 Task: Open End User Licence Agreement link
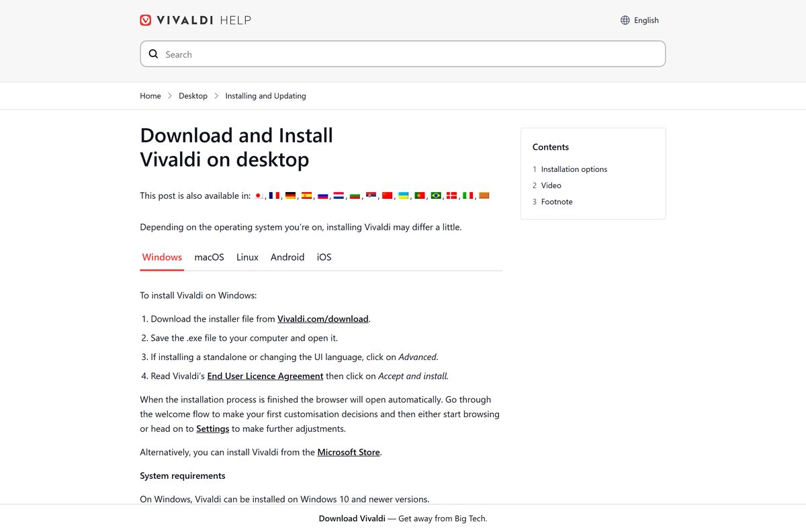coord(265,376)
